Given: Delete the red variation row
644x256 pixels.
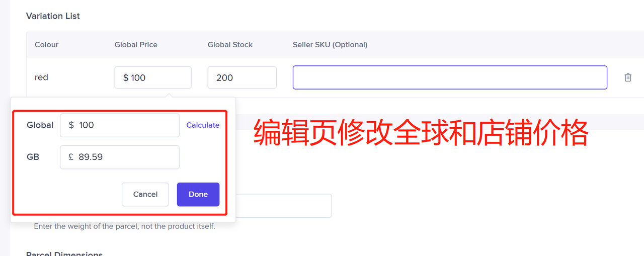Looking at the screenshot, I should [x=627, y=77].
